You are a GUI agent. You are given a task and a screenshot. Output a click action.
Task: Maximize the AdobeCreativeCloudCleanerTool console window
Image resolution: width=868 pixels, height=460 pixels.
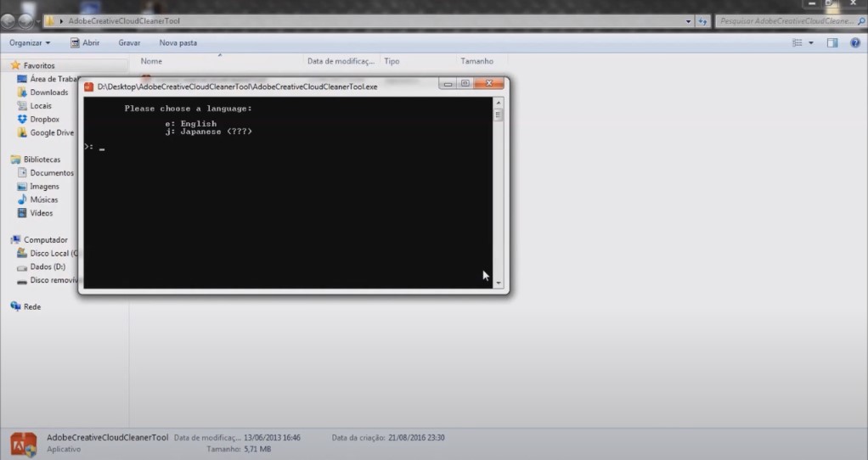tap(465, 83)
